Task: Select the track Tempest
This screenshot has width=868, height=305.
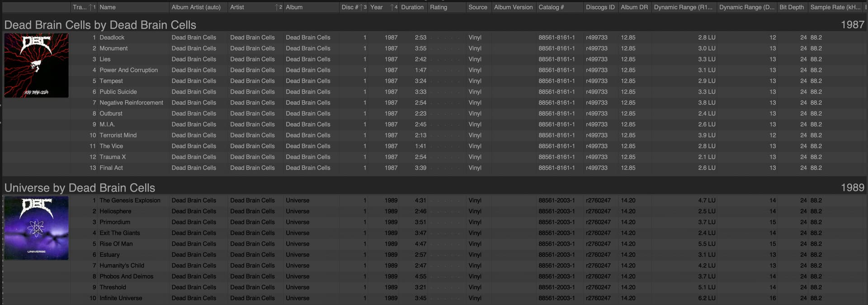Action: (111, 81)
